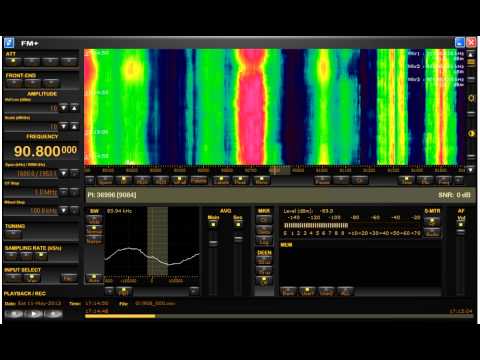480x360 pixels.
Task: Click the lit button below BW spectrum display
Action: 123,292
